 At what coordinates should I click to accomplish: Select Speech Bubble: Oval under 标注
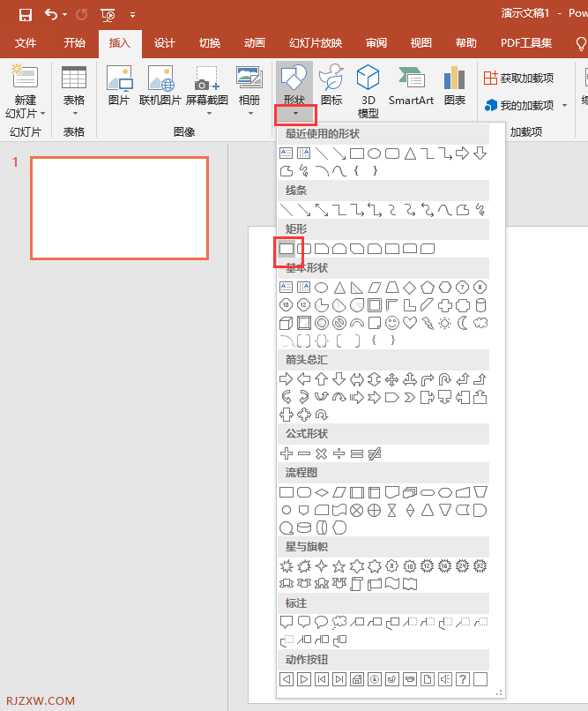pos(322,622)
